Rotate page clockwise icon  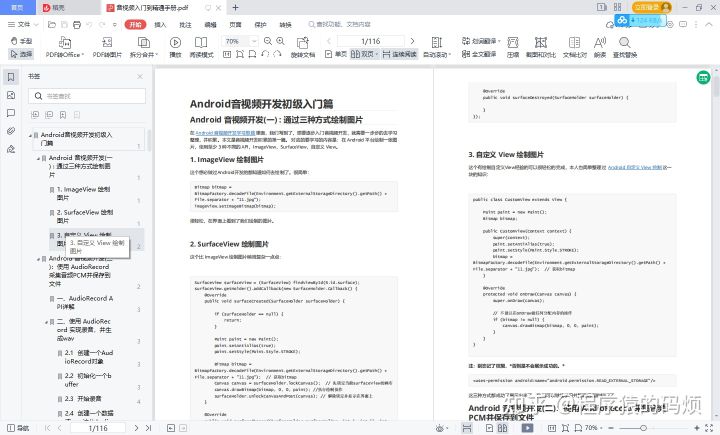[277, 54]
